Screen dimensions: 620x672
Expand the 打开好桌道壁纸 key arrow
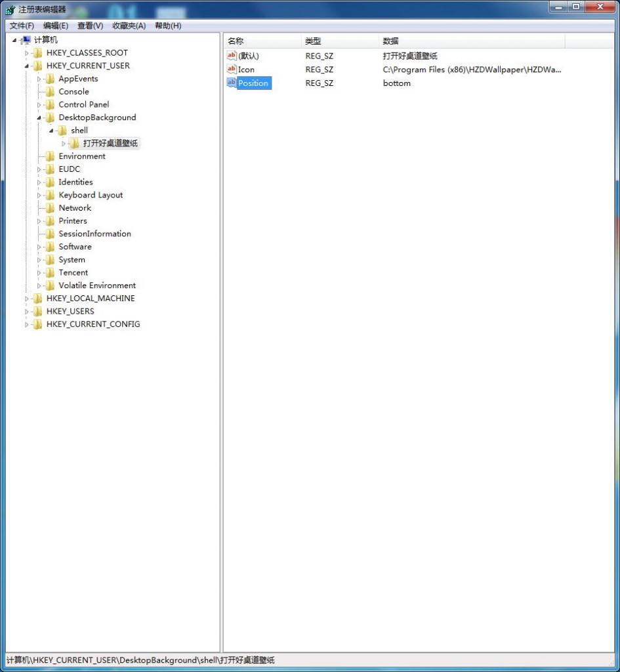64,144
